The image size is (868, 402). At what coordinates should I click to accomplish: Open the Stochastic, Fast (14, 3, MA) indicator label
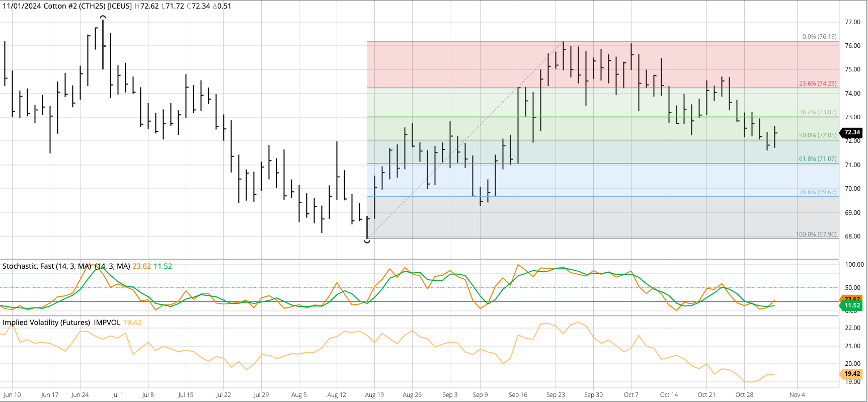click(x=47, y=266)
